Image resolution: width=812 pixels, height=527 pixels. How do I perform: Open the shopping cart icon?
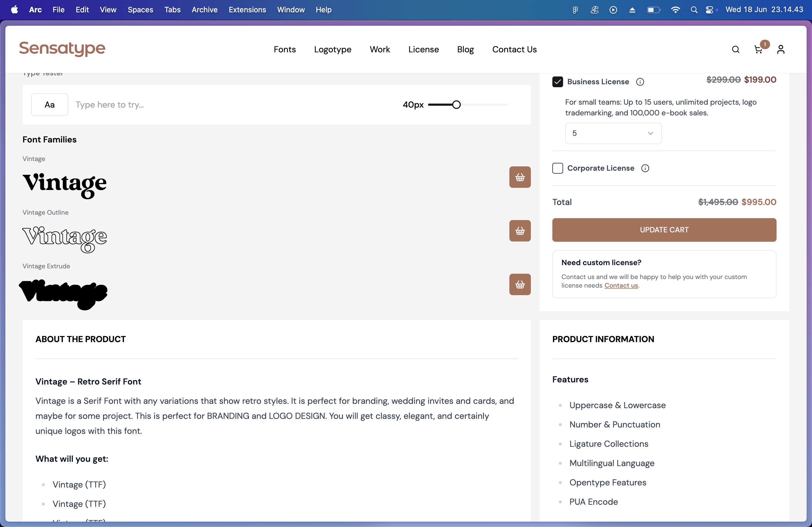click(x=758, y=50)
